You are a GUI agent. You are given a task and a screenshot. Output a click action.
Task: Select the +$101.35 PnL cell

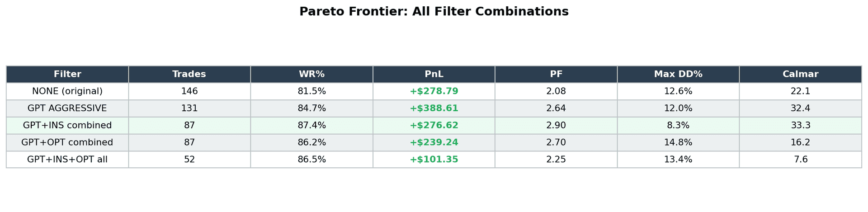[x=434, y=160]
